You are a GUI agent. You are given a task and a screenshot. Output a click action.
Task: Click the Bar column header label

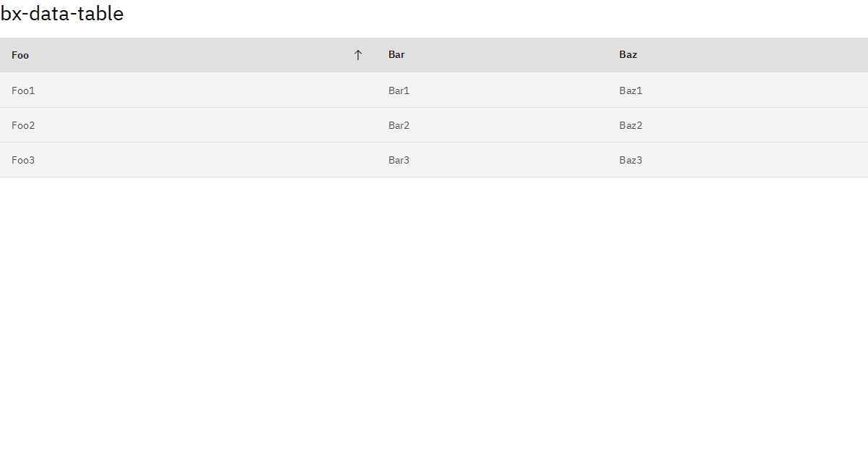tap(396, 54)
